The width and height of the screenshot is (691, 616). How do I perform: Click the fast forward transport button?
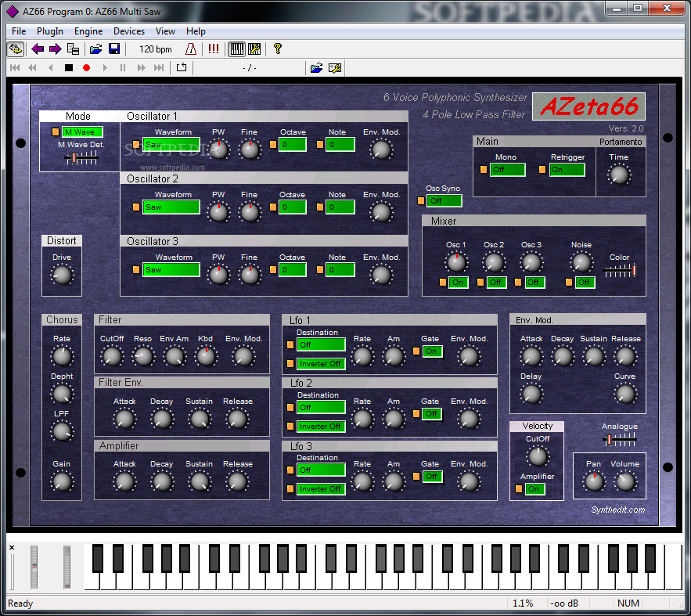(141, 68)
